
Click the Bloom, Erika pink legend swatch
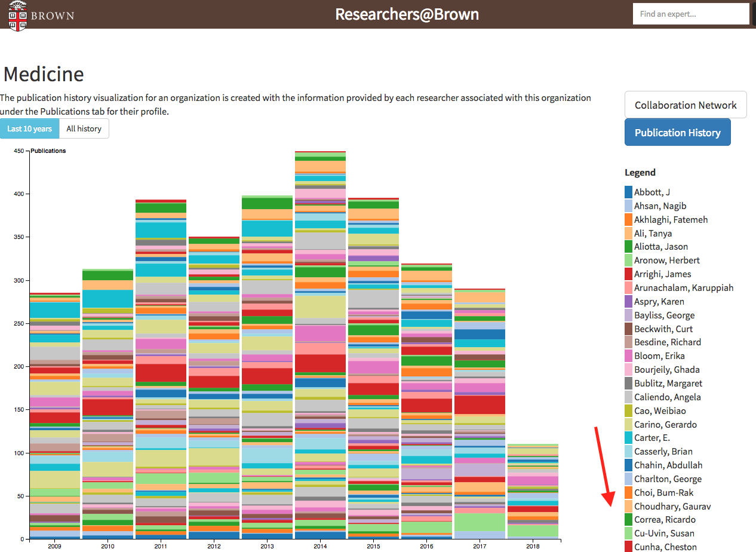coord(628,356)
